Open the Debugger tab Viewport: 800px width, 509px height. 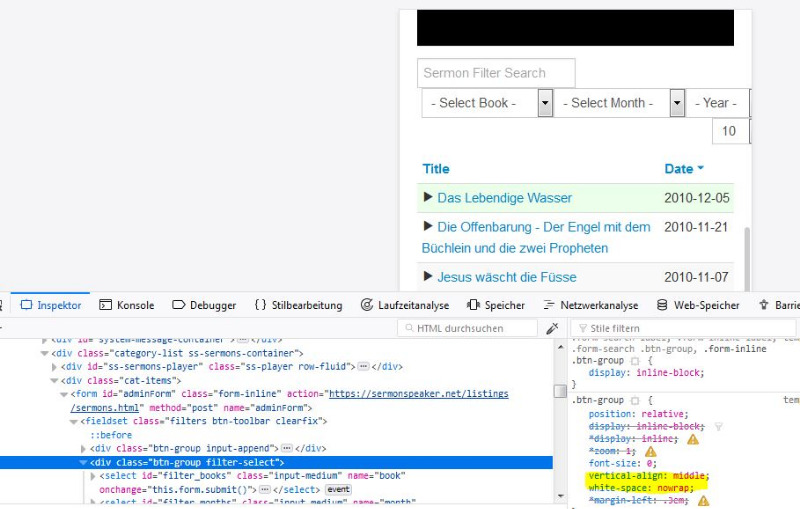(x=204, y=305)
